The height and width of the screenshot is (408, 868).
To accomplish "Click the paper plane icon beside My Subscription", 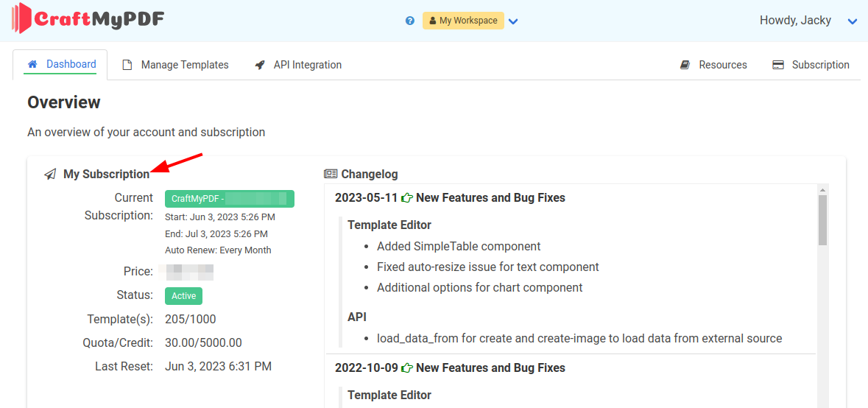I will [50, 175].
